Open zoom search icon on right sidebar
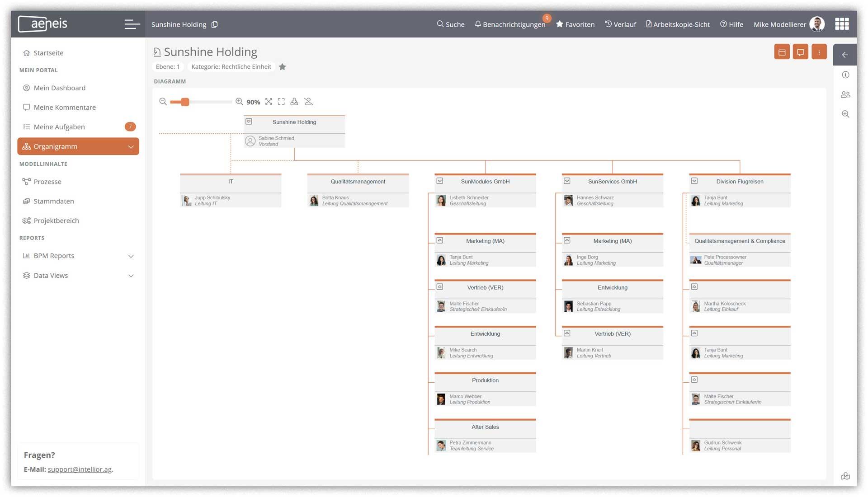This screenshot has width=868, height=497. tap(845, 114)
